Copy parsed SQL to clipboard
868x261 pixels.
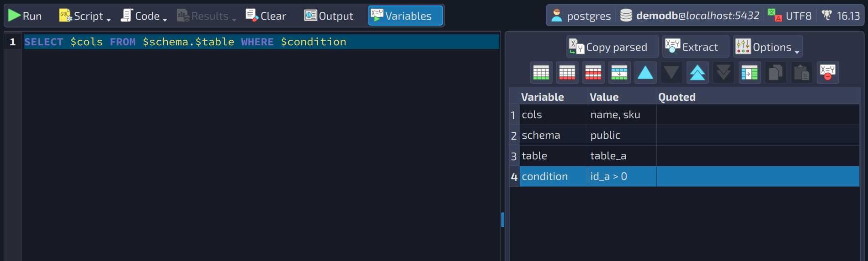[x=612, y=47]
